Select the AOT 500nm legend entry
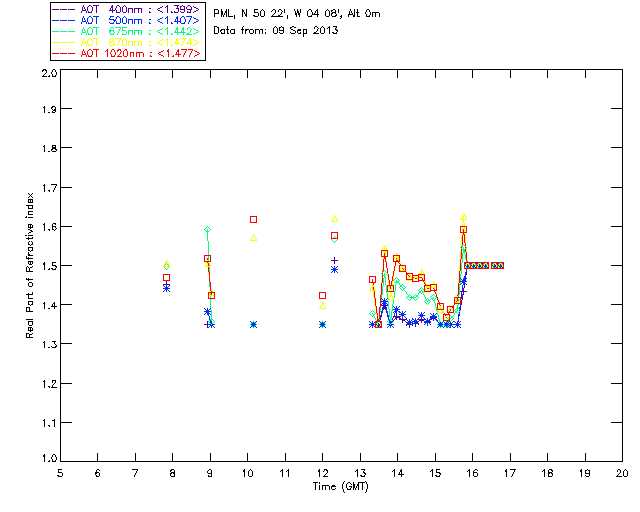Screen dimensions: 640x512 coord(127,20)
